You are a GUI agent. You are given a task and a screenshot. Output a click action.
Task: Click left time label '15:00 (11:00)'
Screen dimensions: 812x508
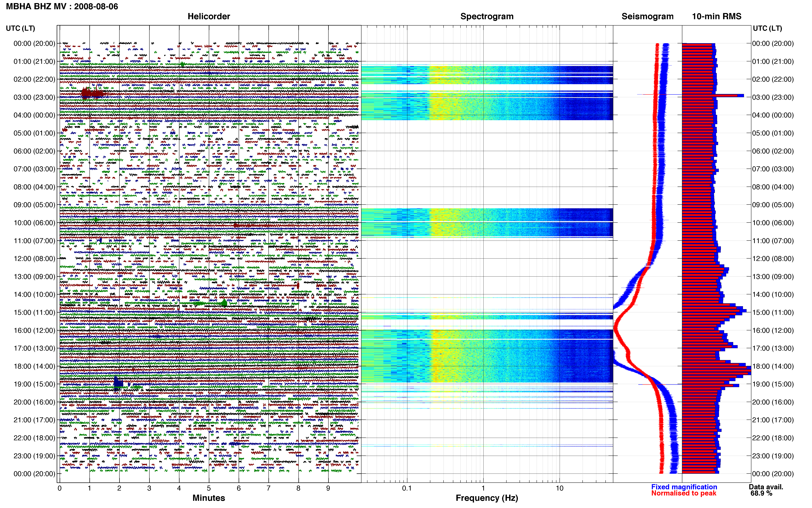[x=34, y=312]
